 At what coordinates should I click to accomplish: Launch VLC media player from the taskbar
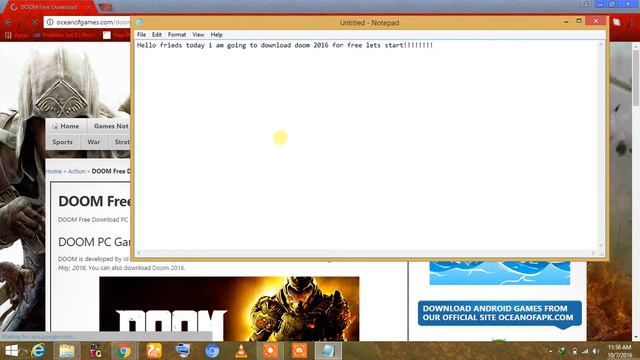coord(241,351)
